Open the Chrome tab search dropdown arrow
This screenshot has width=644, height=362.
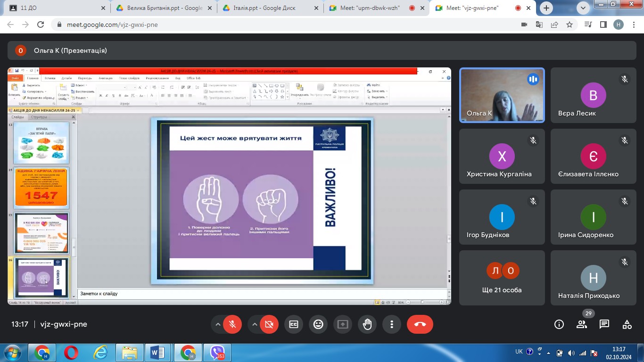(x=583, y=8)
